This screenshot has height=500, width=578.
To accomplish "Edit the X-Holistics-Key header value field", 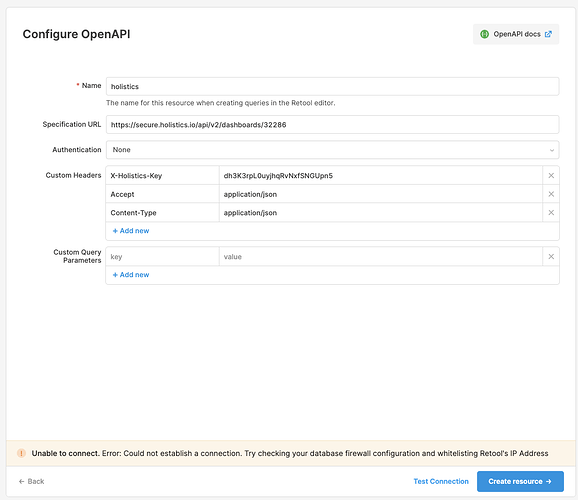I will pyautogui.click(x=381, y=176).
